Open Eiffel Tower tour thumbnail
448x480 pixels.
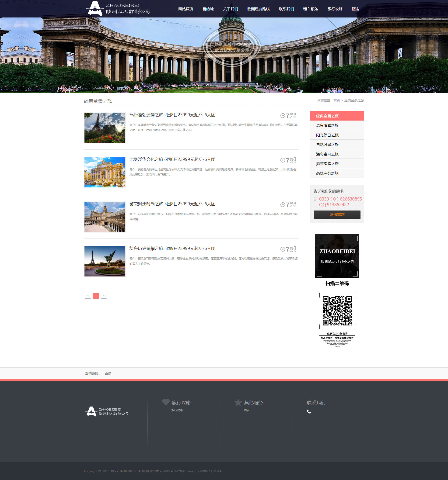105,128
